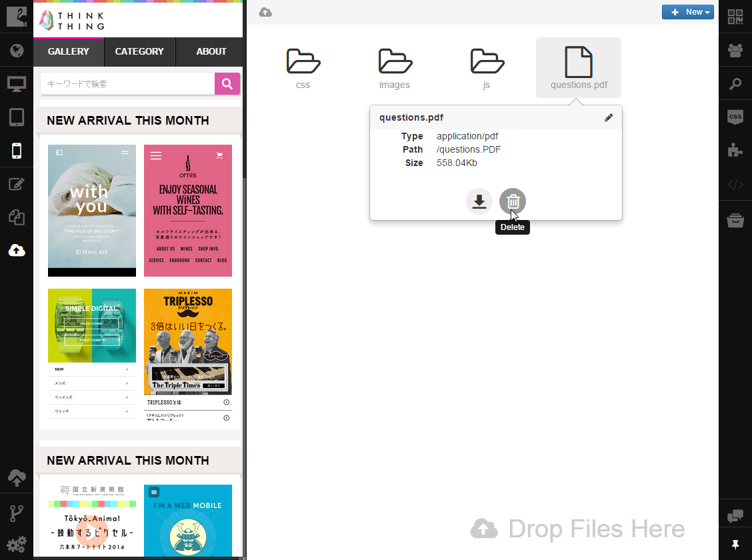Click the Drop Files Here area
The image size is (752, 560).
[578, 529]
